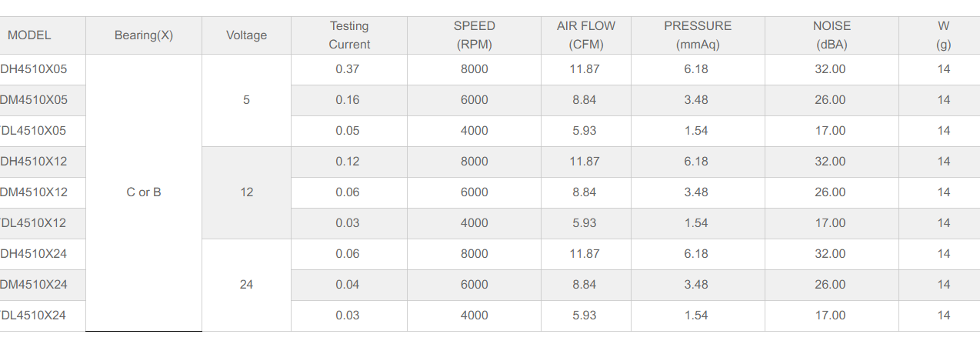Select the 0.37 testing current value
The image size is (980, 344).
(x=348, y=69)
